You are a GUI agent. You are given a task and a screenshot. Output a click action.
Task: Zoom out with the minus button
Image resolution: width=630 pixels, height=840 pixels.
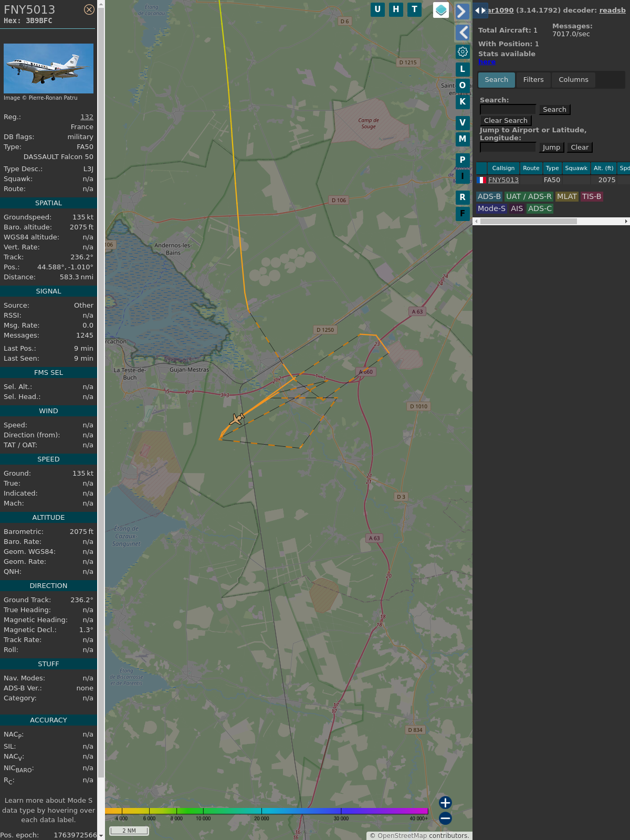[445, 818]
